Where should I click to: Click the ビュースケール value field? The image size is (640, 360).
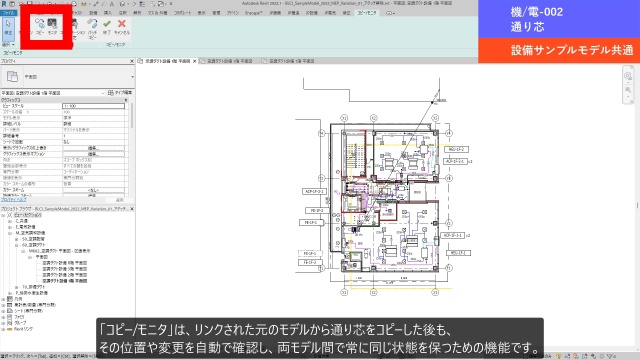click(x=93, y=106)
